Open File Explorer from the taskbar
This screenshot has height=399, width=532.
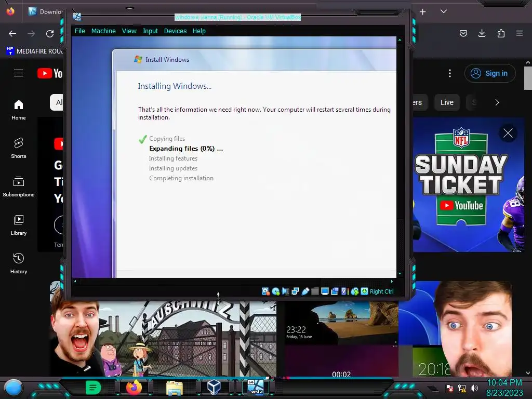pyautogui.click(x=175, y=388)
